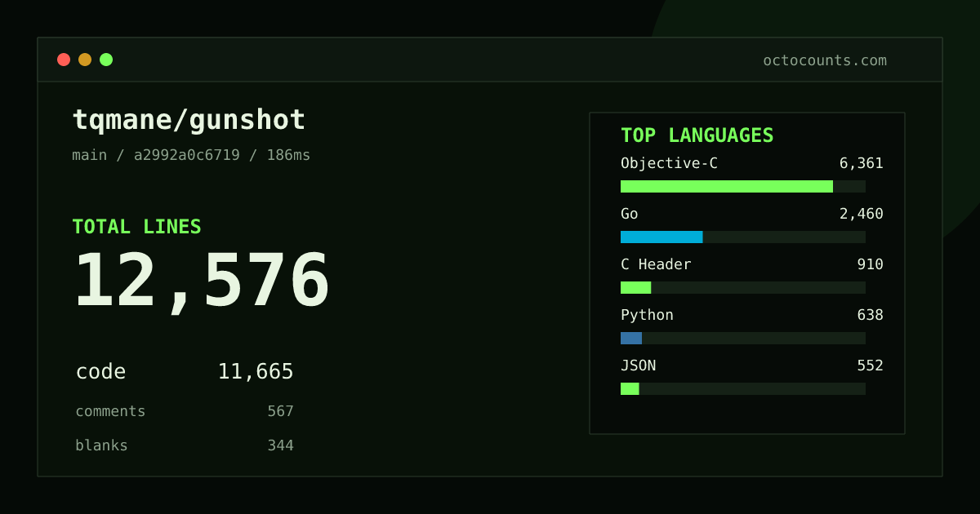Screen dimensions: 980x514
Task: Click the Go language label
Action: 630,214
